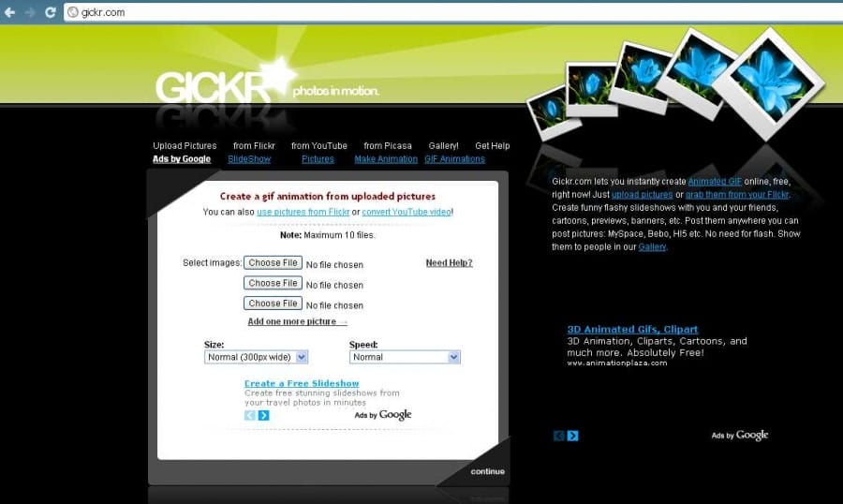Image resolution: width=843 pixels, height=504 pixels.
Task: Open the Gallery! tab
Action: click(444, 146)
